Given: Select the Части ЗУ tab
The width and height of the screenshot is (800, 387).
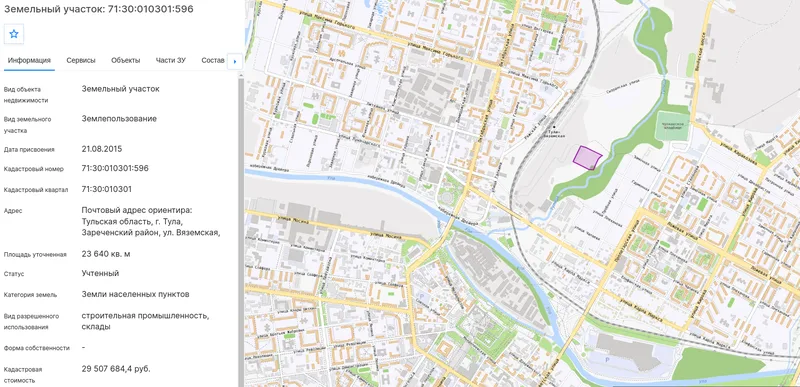Looking at the screenshot, I should point(170,60).
